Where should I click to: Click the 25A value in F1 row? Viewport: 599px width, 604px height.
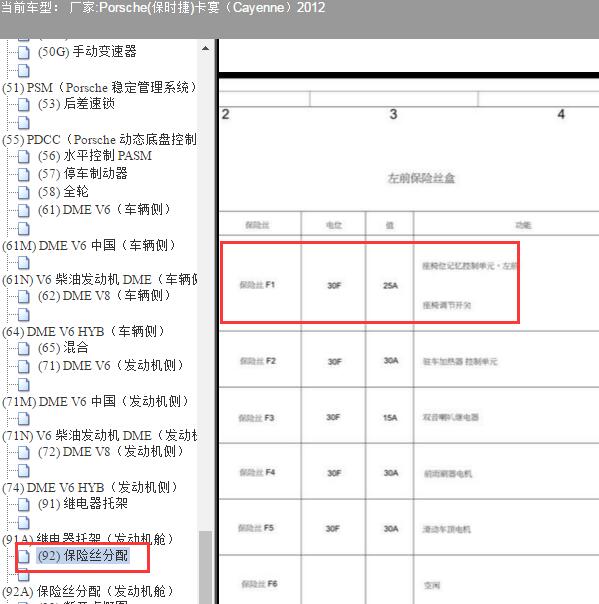(390, 285)
